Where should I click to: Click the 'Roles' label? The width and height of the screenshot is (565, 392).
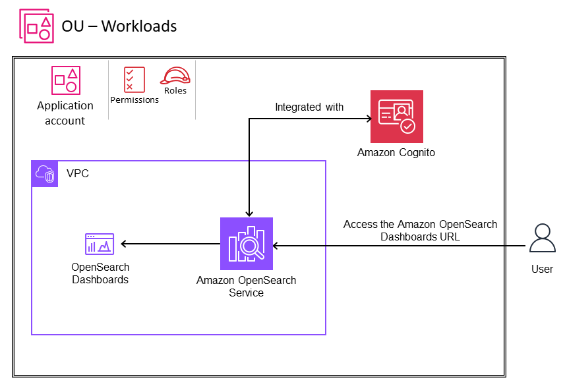coord(175,91)
